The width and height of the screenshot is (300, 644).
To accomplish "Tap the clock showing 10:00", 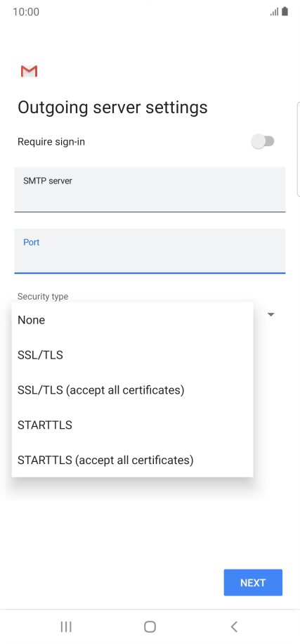I will point(26,12).
